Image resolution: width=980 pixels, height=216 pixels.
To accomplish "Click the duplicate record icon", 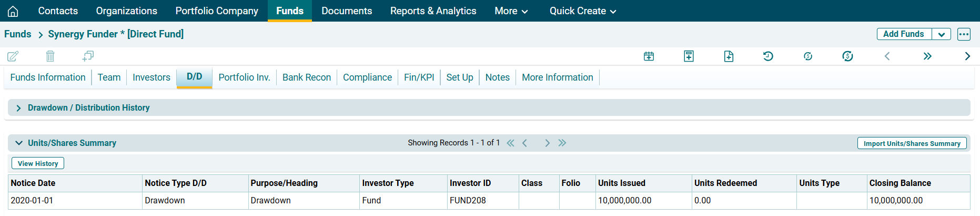I will click(x=88, y=56).
